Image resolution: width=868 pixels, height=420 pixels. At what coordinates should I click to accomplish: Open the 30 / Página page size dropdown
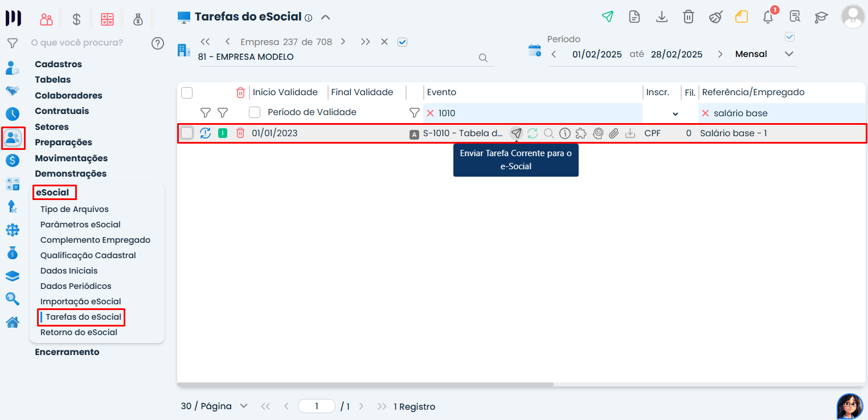pyautogui.click(x=214, y=406)
